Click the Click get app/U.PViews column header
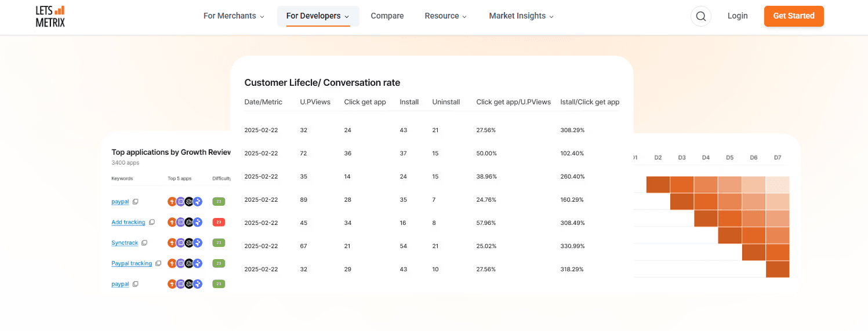The width and height of the screenshot is (868, 331). pyautogui.click(x=513, y=102)
